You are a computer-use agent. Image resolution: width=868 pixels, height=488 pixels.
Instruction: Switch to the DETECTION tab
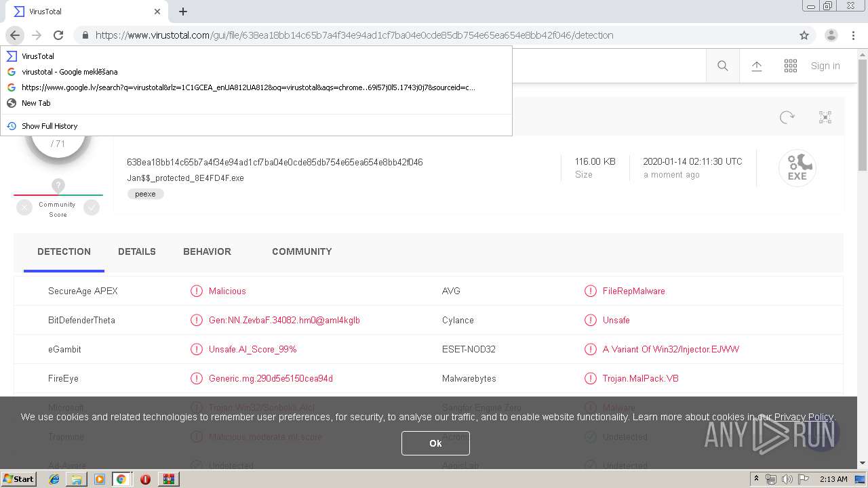[x=64, y=251]
